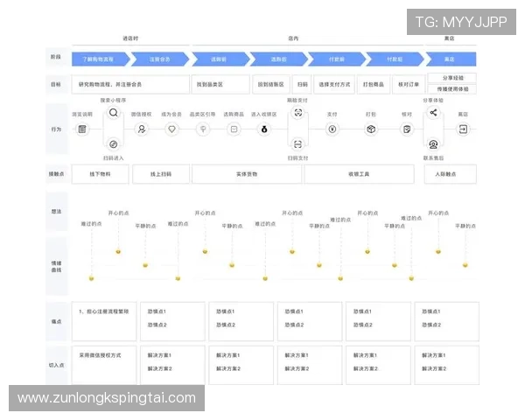Viewport: 525px width, 420px height.
Task: Click the 行为 row label
Action: [56, 129]
